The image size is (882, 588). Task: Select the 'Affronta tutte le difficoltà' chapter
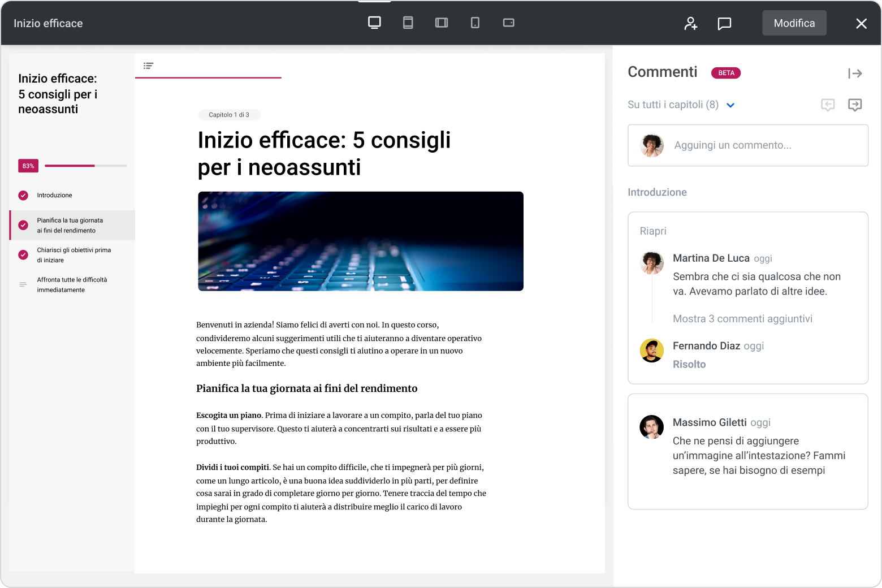(72, 284)
